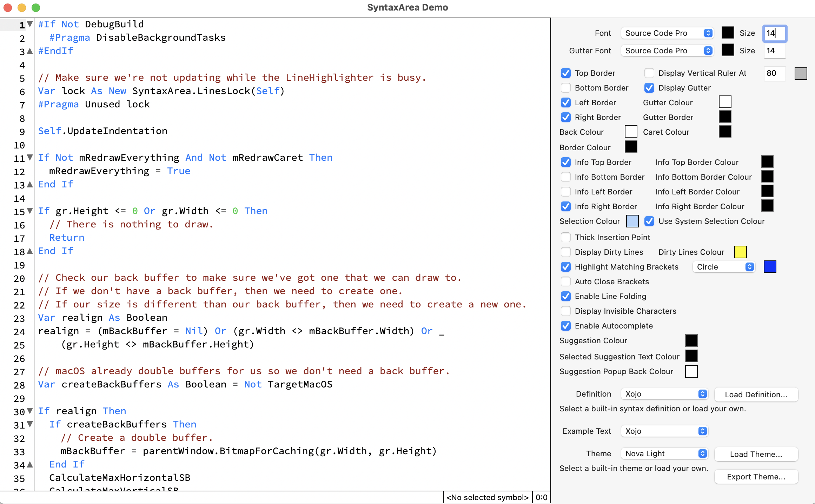Click the Caret Colour swatch
The height and width of the screenshot is (504, 815).
click(725, 131)
